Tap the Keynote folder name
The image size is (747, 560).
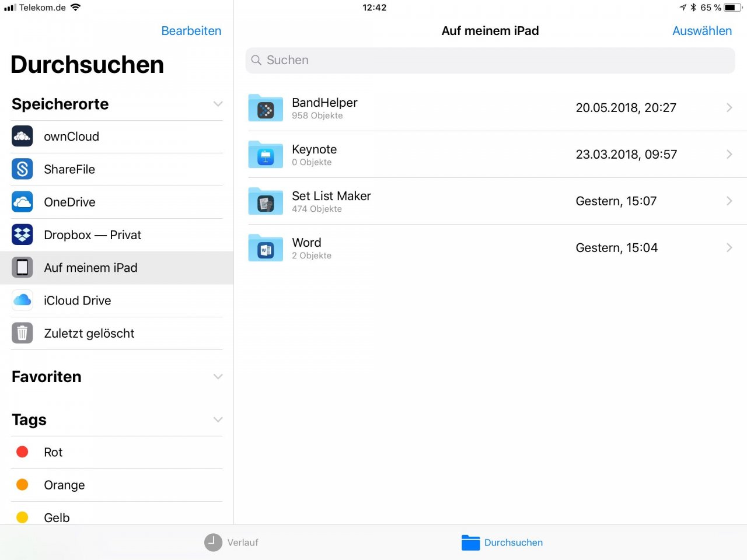coord(314,149)
